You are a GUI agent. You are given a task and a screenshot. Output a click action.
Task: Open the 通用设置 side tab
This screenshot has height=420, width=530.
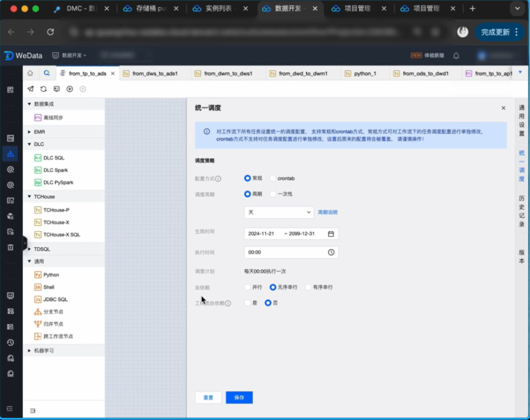click(x=522, y=121)
